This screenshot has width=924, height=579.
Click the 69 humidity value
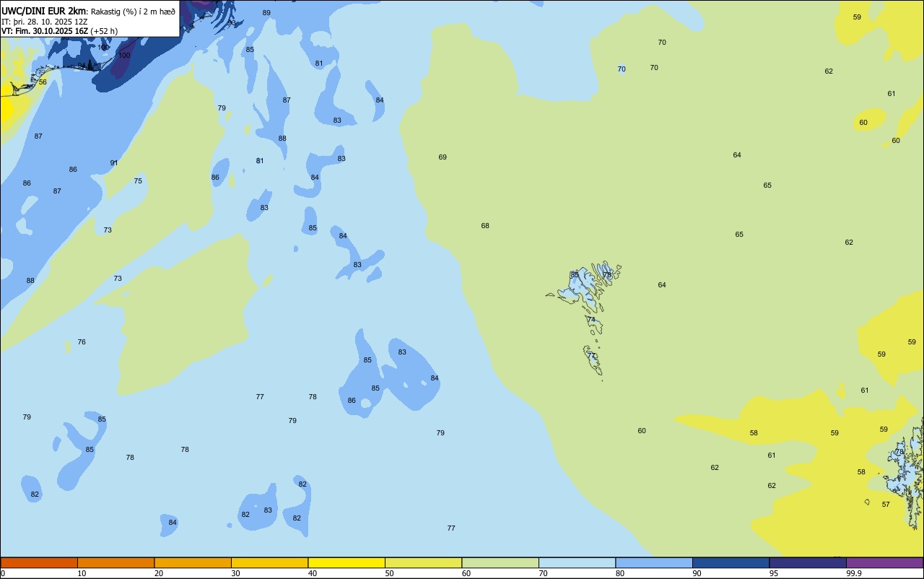[x=443, y=157]
